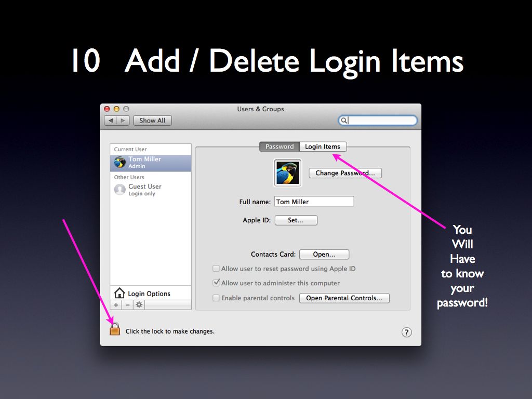Click the 'Users & Groups' window title
Viewport: 532px width, 399px height.
[261, 109]
